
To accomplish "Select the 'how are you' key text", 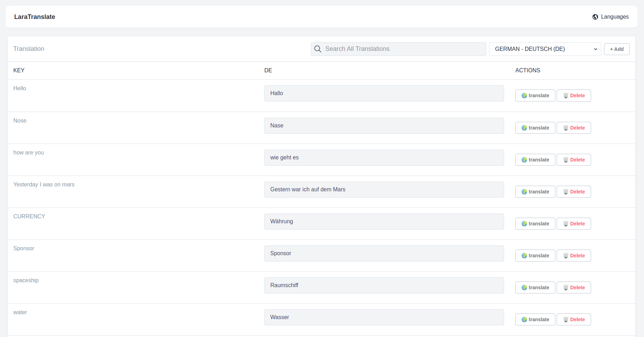I will point(29,153).
